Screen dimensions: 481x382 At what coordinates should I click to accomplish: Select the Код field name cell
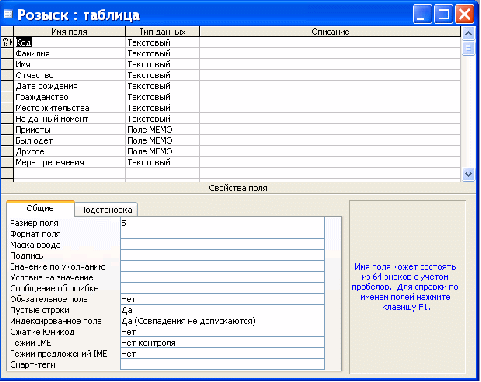(69, 42)
